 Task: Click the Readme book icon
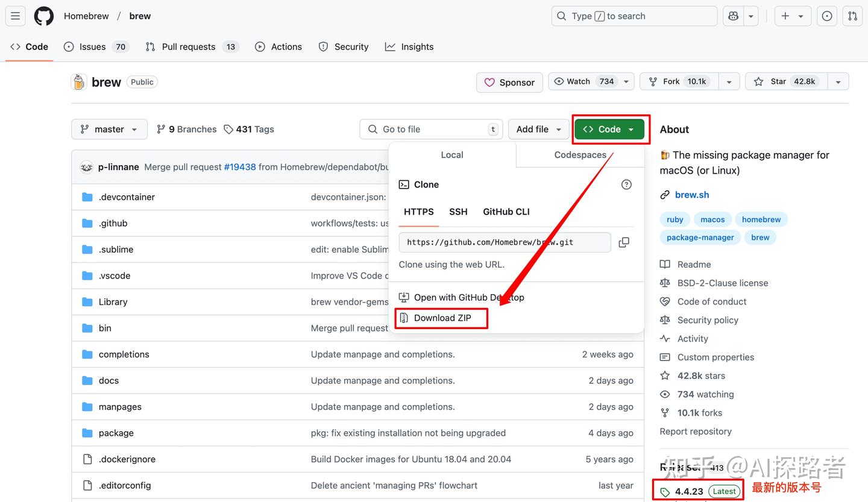[665, 264]
